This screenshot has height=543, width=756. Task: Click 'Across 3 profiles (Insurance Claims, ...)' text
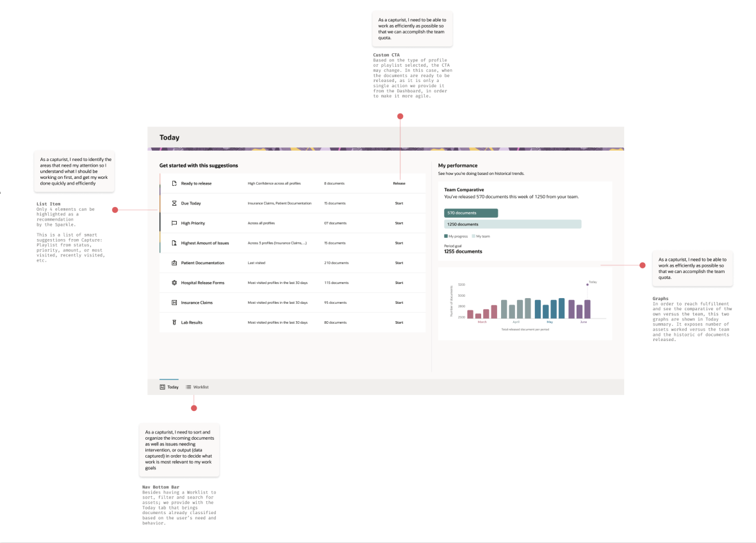tap(277, 243)
